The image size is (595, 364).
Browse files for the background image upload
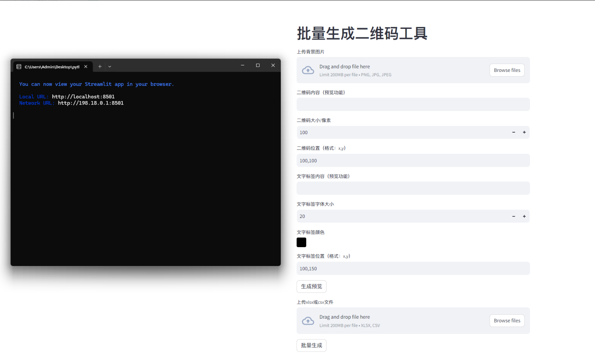pyautogui.click(x=507, y=70)
